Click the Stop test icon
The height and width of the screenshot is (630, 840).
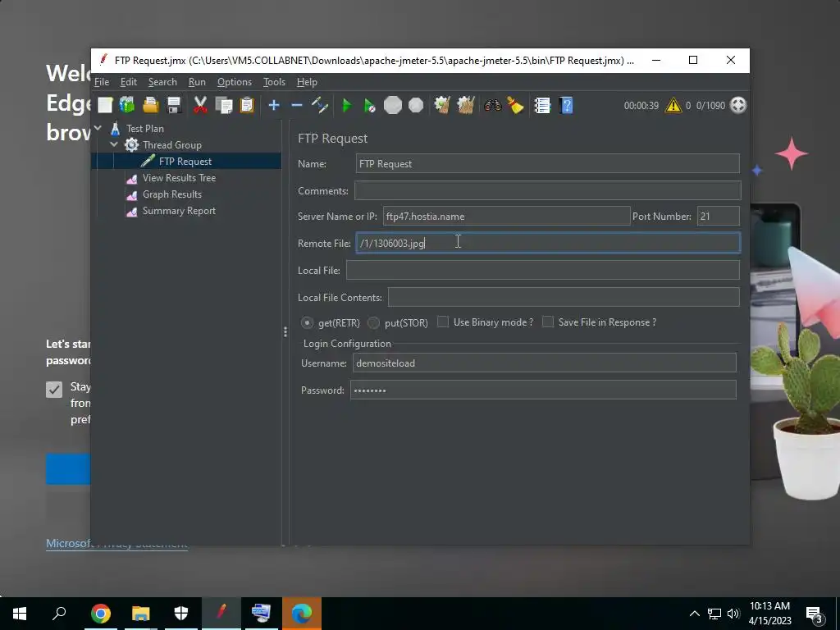pyautogui.click(x=393, y=106)
